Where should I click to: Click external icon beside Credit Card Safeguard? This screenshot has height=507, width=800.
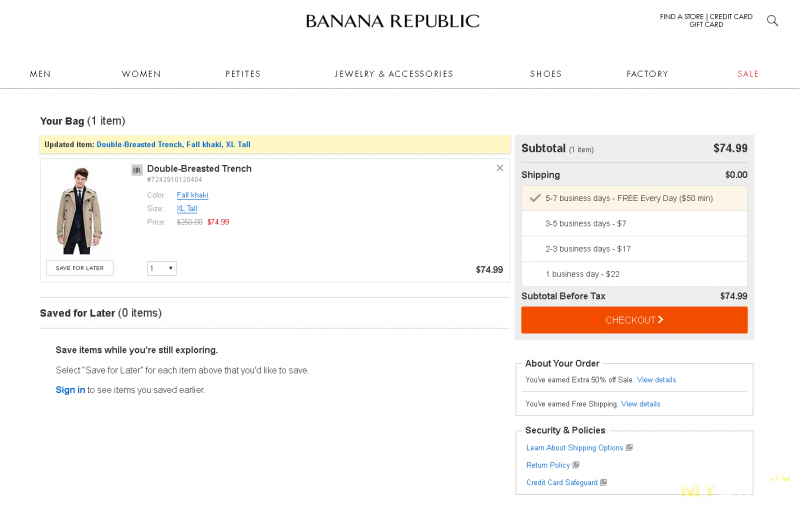tap(604, 482)
